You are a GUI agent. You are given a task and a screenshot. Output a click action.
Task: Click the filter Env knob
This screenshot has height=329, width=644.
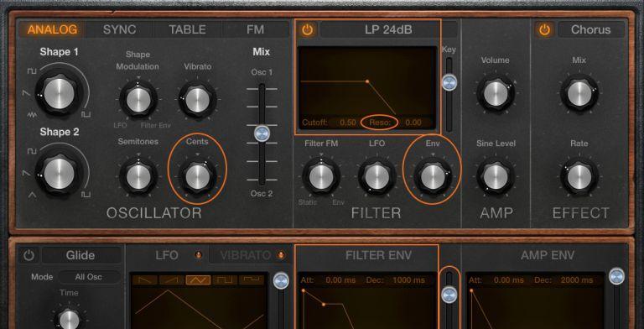click(433, 177)
